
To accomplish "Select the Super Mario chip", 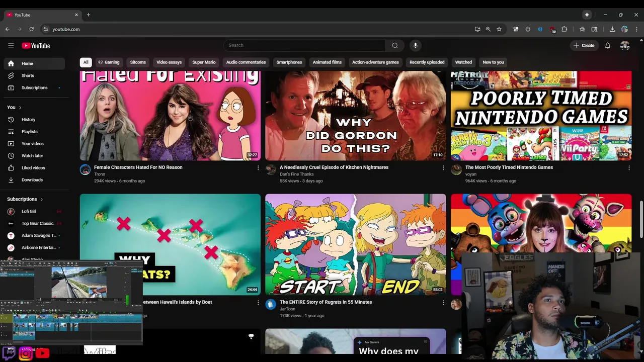I will pyautogui.click(x=204, y=62).
